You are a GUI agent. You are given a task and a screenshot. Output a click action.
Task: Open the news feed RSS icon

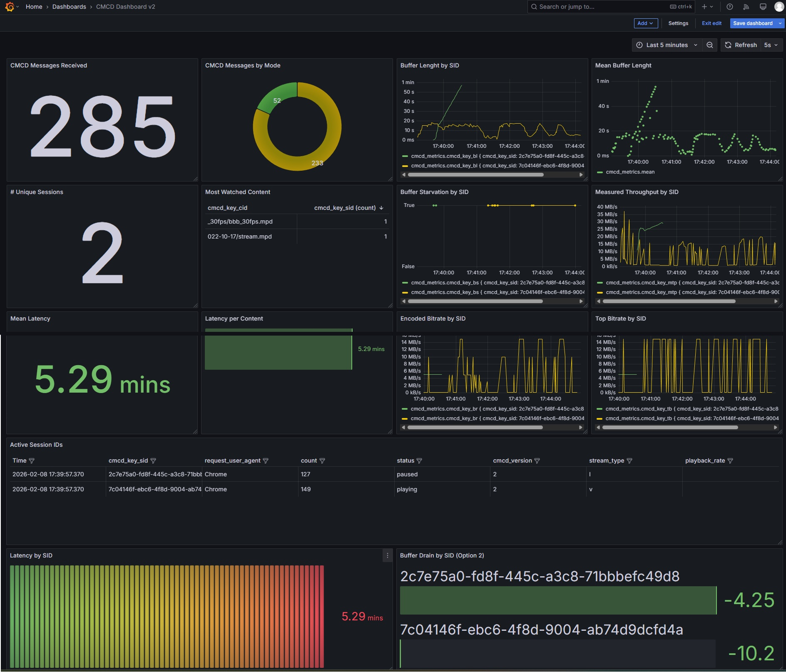pyautogui.click(x=746, y=7)
